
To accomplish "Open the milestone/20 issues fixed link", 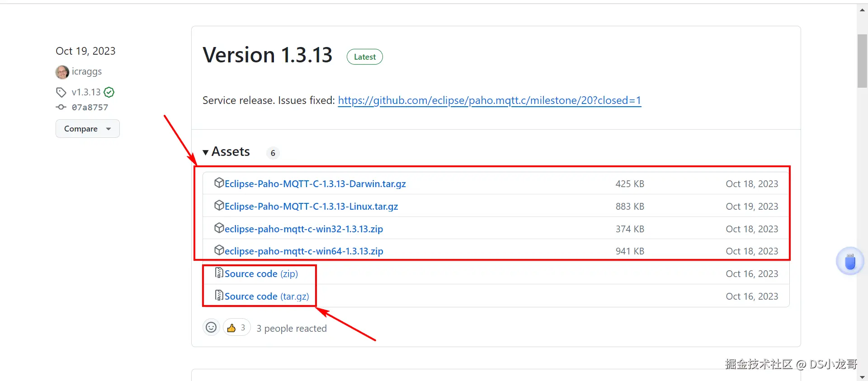I will click(x=490, y=100).
